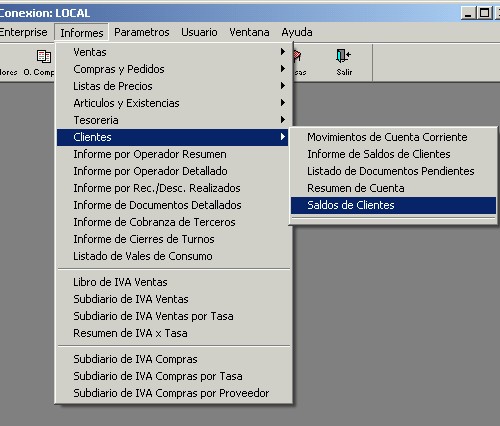The image size is (500, 426).
Task: Select Listado de Documentos Pendientes
Action: (x=393, y=171)
